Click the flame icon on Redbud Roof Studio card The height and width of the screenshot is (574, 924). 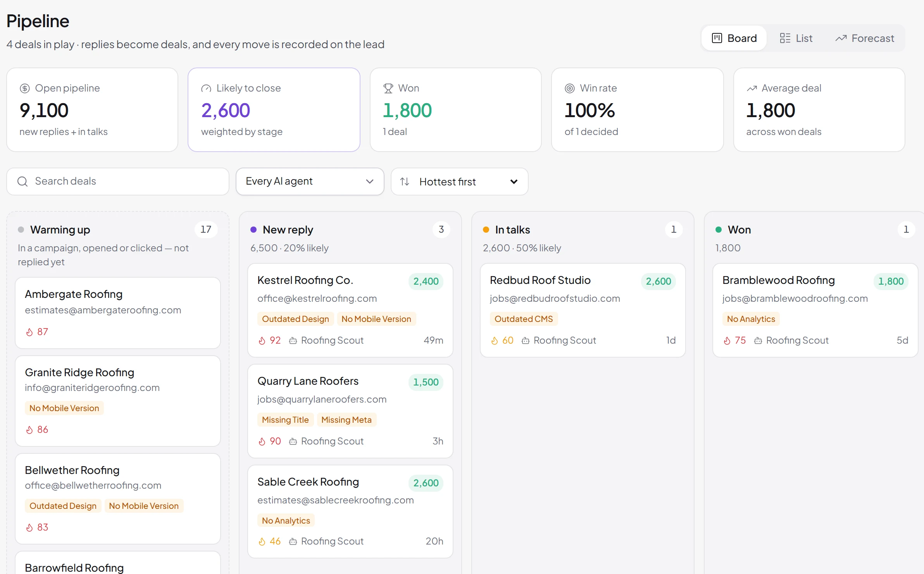click(x=495, y=341)
